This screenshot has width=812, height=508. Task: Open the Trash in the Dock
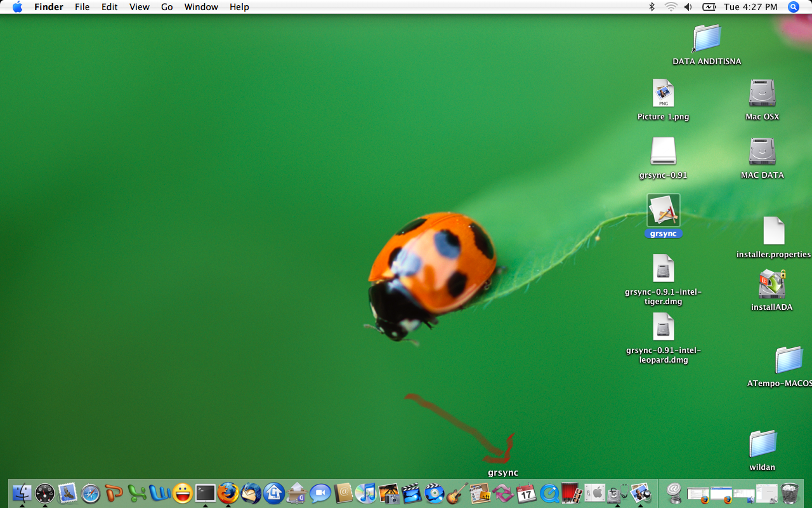coord(789,493)
